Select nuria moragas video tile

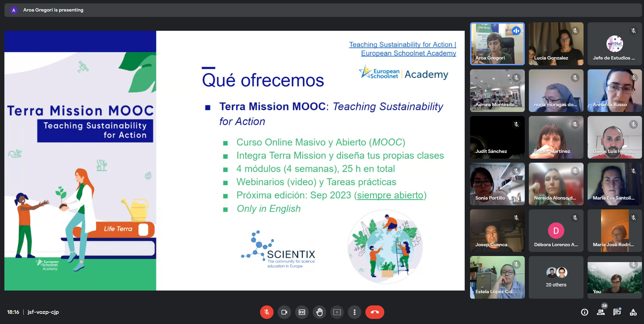point(556,91)
